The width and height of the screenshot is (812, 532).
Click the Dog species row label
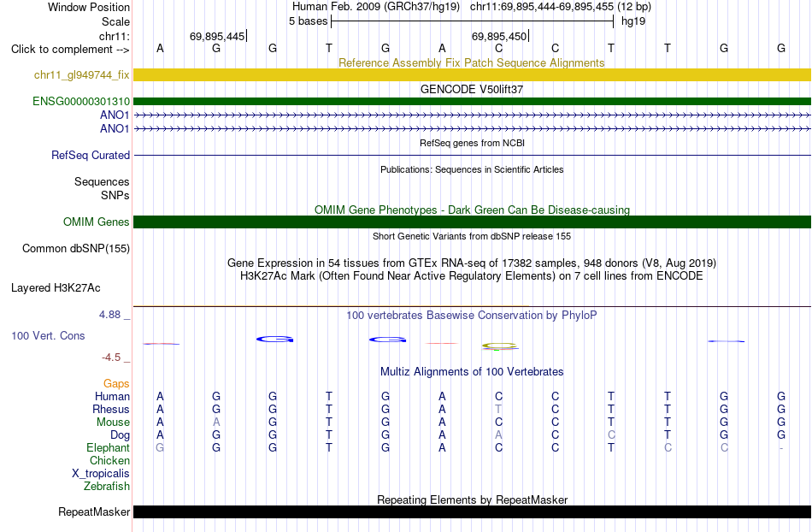point(121,435)
